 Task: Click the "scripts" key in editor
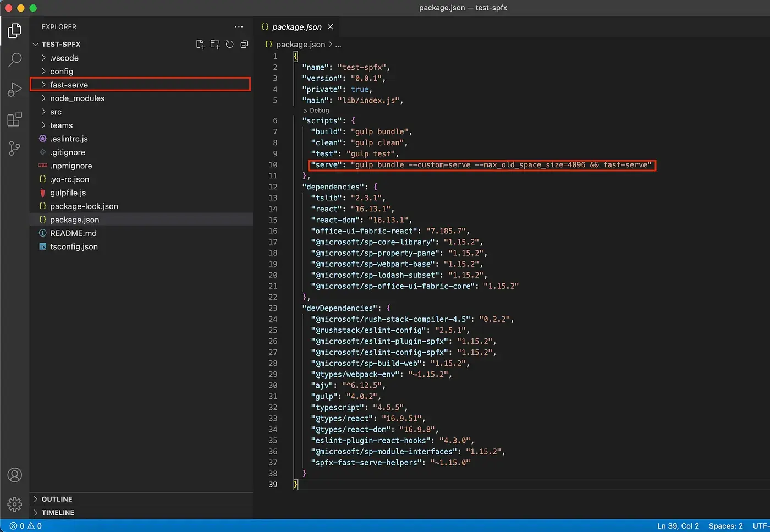coord(322,121)
